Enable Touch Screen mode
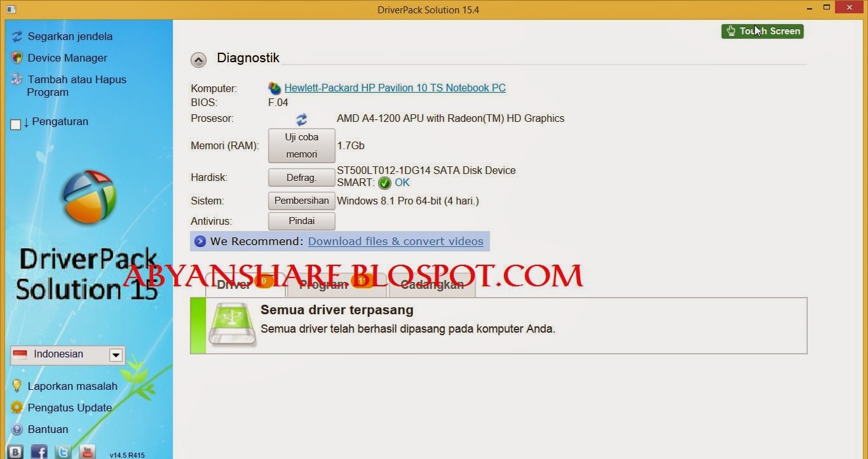The width and height of the screenshot is (868, 459). [763, 31]
